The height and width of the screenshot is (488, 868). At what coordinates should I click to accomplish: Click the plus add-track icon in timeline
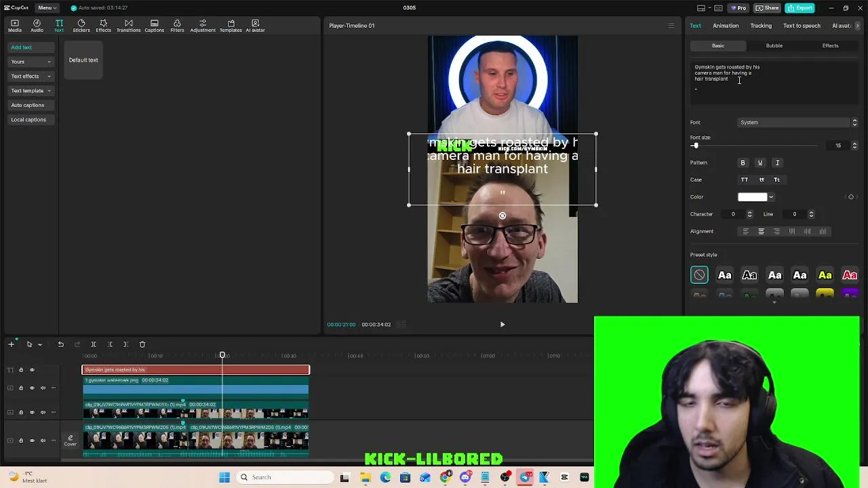coord(11,344)
